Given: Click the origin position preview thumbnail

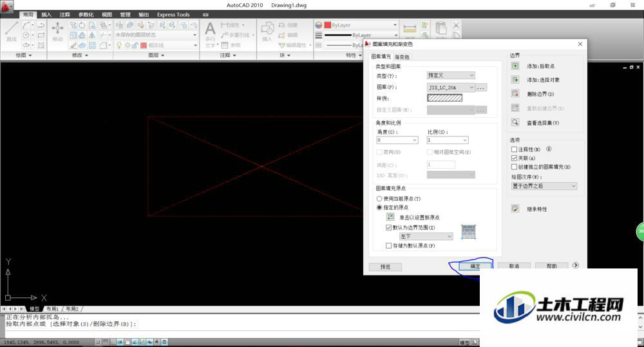Looking at the screenshot, I should click(x=468, y=232).
